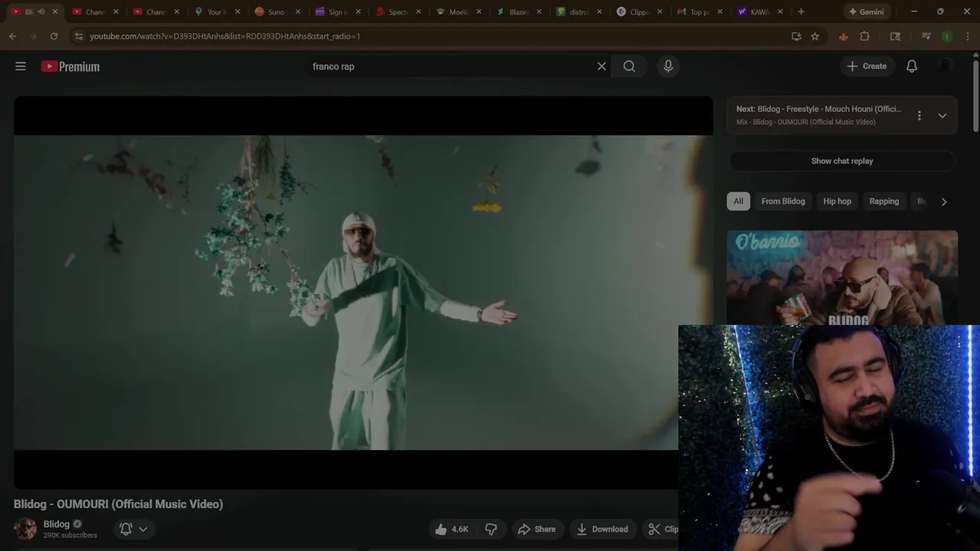Mute the playing Blidog tab audio

[41, 11]
